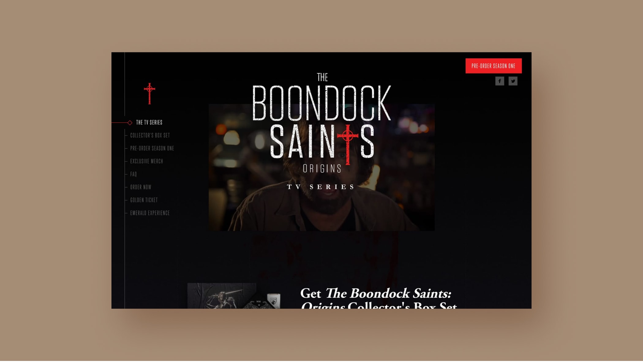This screenshot has height=364, width=643.
Task: Select The TV Series nav item
Action: 149,122
